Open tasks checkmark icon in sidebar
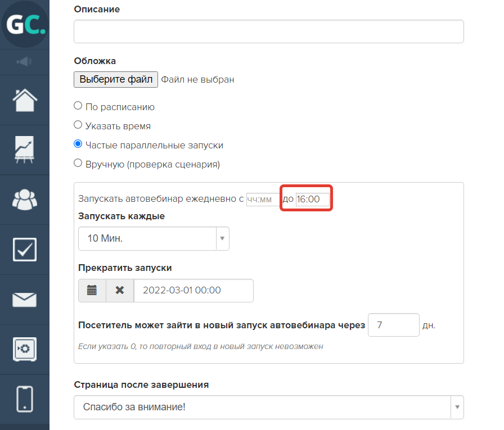 point(25,250)
